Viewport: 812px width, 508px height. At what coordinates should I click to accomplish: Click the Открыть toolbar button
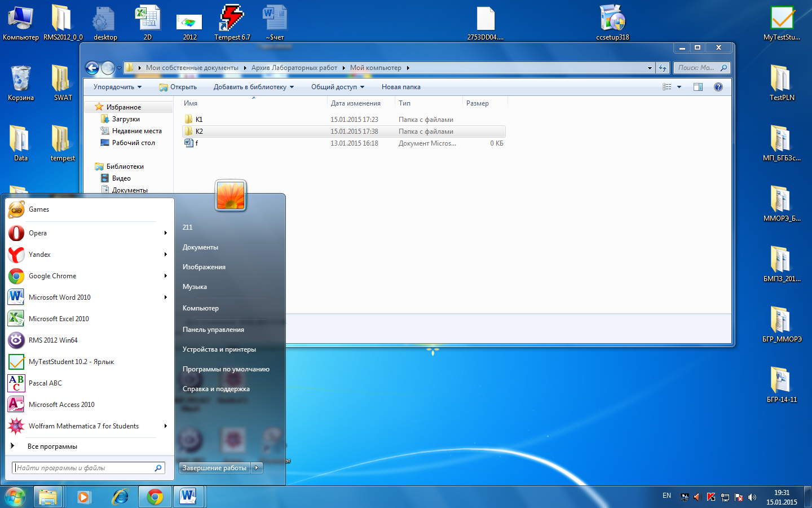[178, 87]
